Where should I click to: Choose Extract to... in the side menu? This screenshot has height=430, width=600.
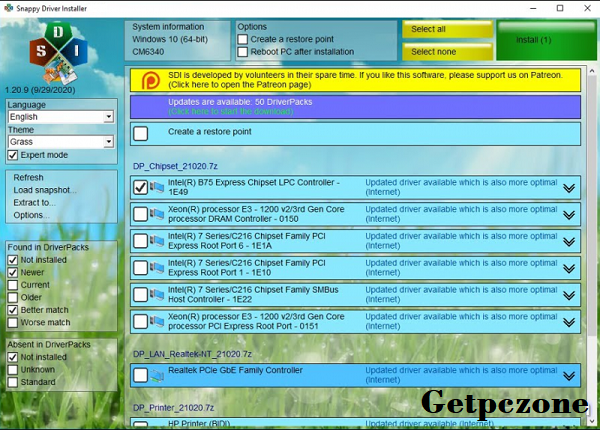tap(34, 203)
